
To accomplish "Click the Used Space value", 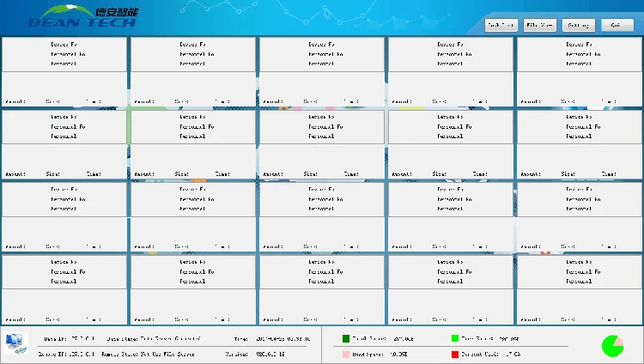I will 398,355.
